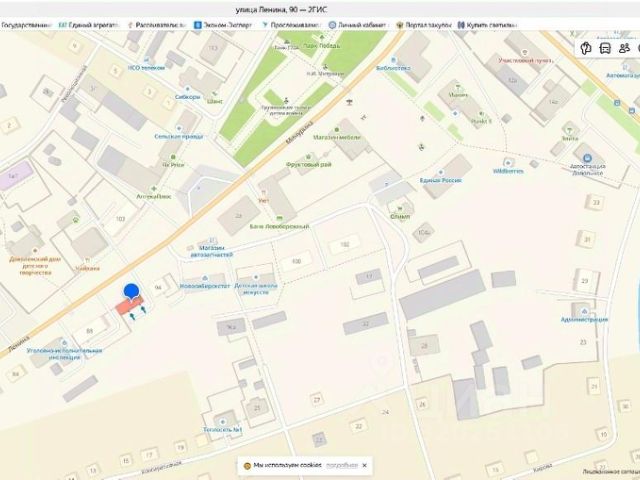The image size is (640, 480).
Task: Select the 'Парк Победы' label
Action: coord(322,46)
